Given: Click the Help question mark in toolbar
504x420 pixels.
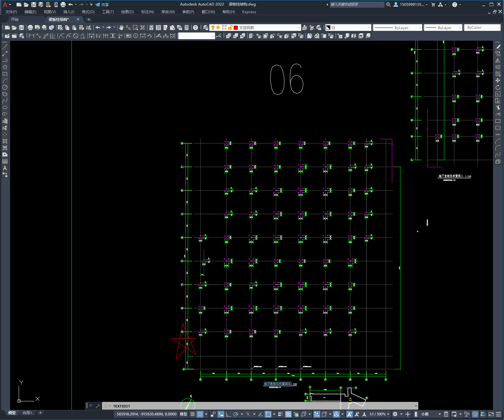Looking at the screenshot, I should pyautogui.click(x=195, y=28).
